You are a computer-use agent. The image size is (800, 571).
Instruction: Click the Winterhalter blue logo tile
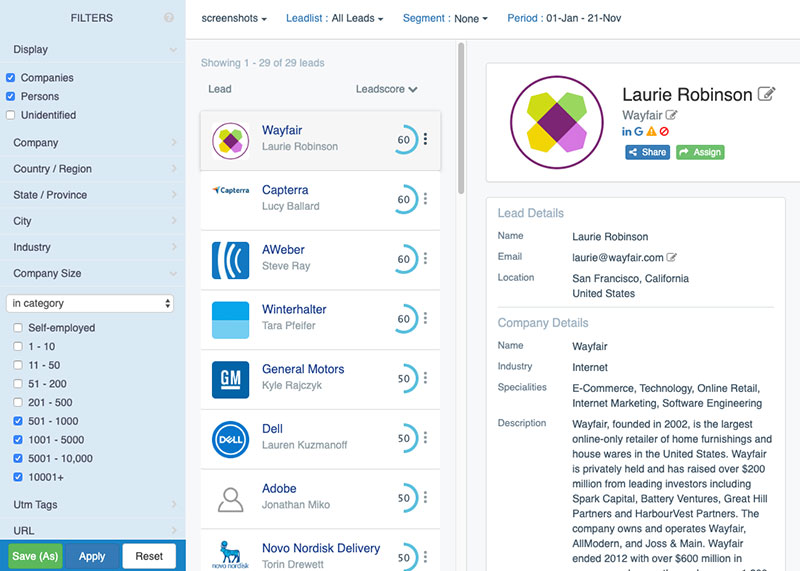[x=231, y=320]
